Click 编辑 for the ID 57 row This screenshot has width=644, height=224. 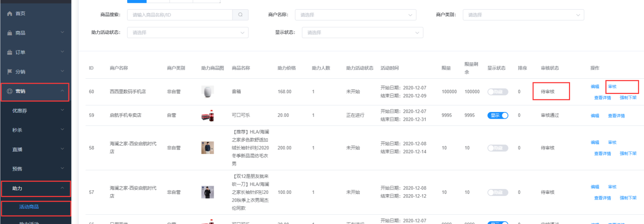(x=595, y=187)
